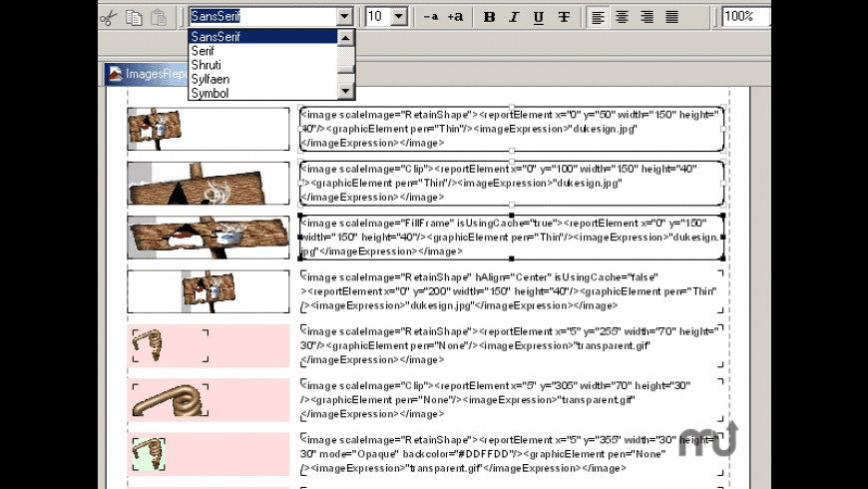This screenshot has width=868, height=489.
Task: Select the centered dukesign image element
Action: tap(209, 291)
